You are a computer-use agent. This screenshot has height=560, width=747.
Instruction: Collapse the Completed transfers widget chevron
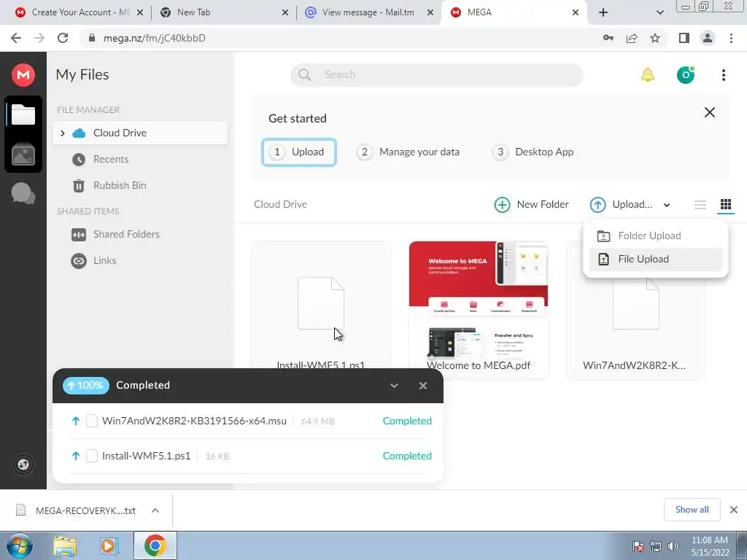[394, 386]
